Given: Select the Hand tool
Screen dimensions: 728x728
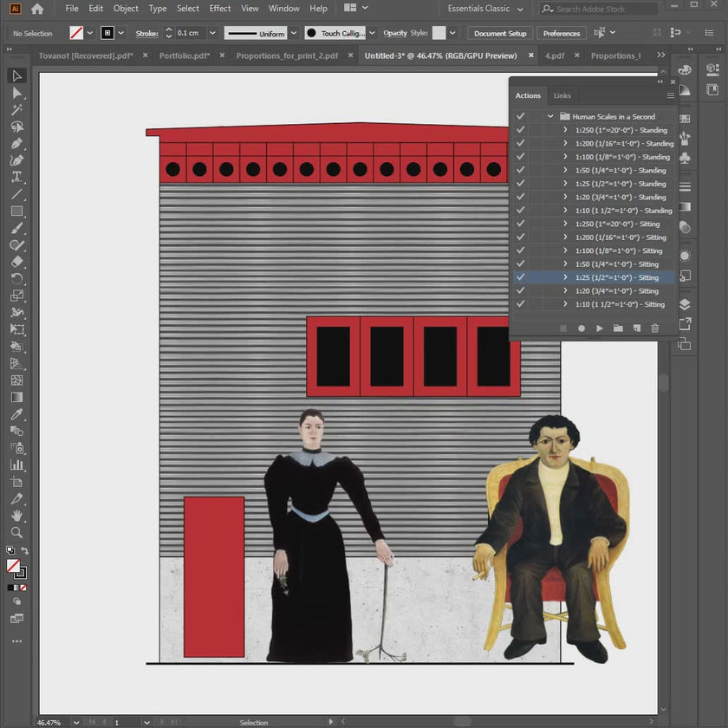Looking at the screenshot, I should click(x=16, y=516).
